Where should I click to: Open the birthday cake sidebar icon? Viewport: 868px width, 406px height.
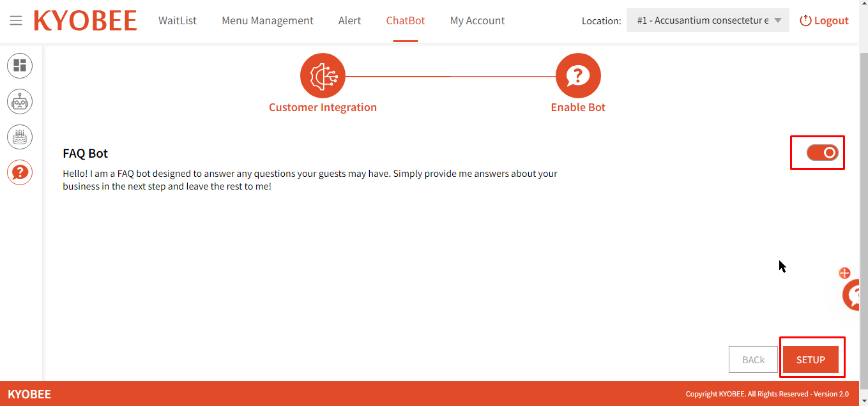click(20, 137)
